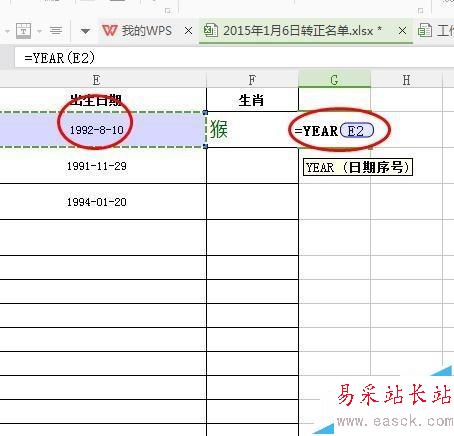Click the YEAR (日期序号) function tooltip

358,167
